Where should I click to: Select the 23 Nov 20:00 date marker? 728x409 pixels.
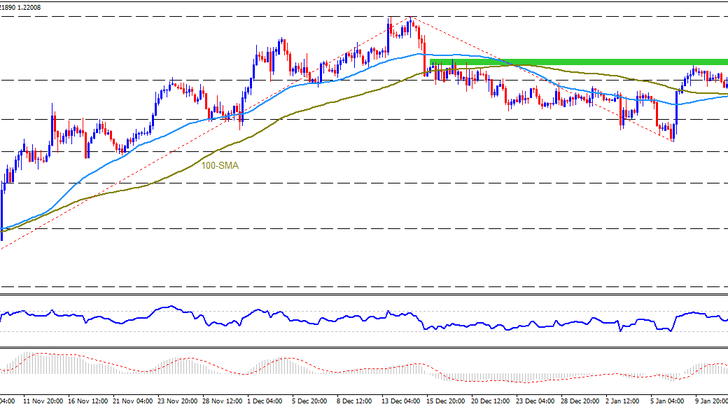point(177,401)
